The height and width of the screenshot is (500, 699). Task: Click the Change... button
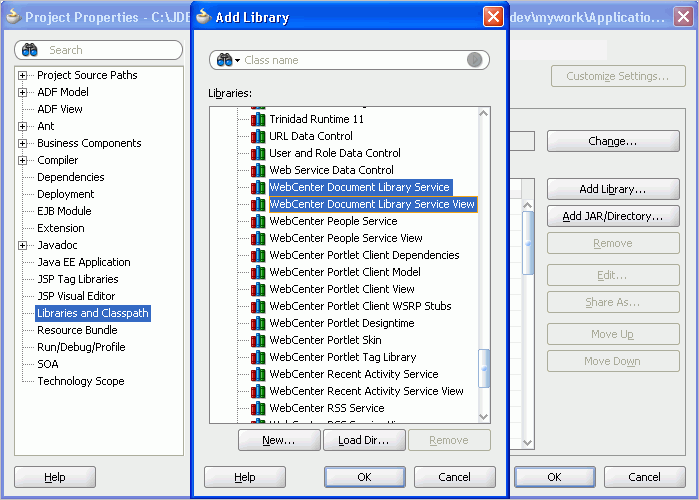click(x=613, y=141)
